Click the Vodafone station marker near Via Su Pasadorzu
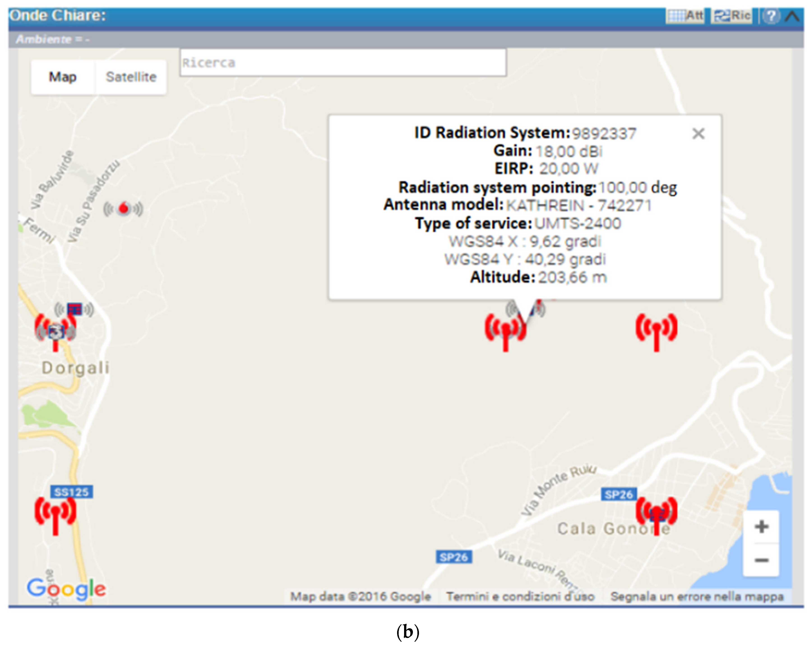 (x=124, y=208)
